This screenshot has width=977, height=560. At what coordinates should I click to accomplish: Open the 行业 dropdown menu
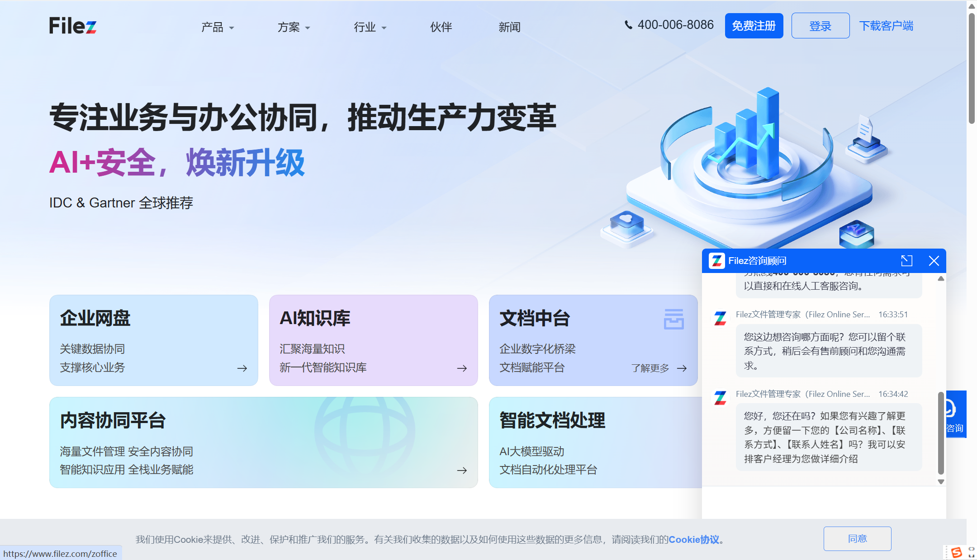click(369, 27)
